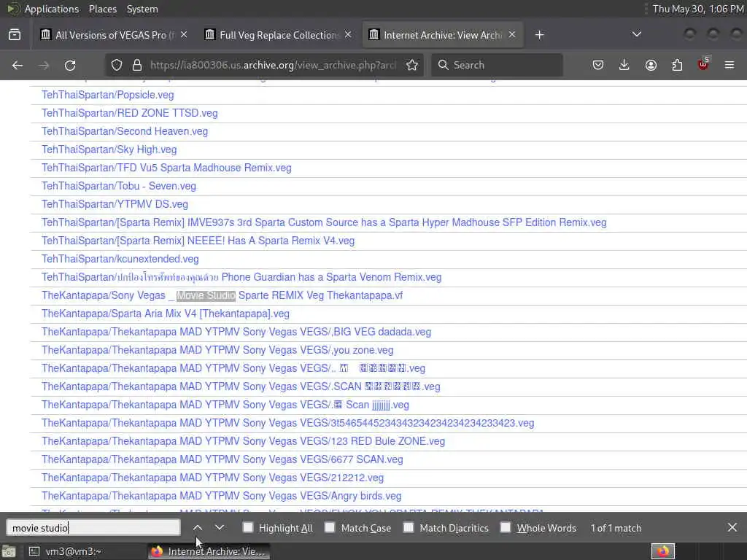Open TehThaiSpartan/Second Heaven.veg link
Viewport: 747px width, 560px height.
coord(125,131)
